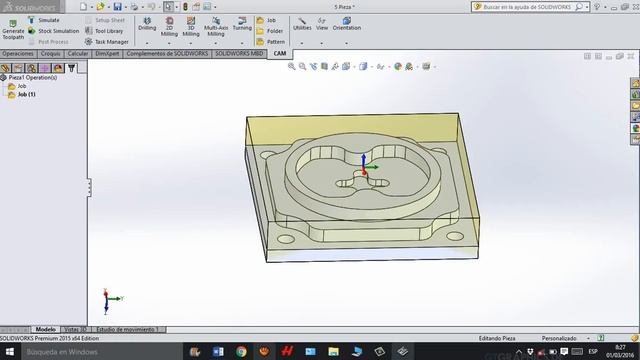
Task: Open Estudio de movimiento 1 tab
Action: pyautogui.click(x=128, y=329)
